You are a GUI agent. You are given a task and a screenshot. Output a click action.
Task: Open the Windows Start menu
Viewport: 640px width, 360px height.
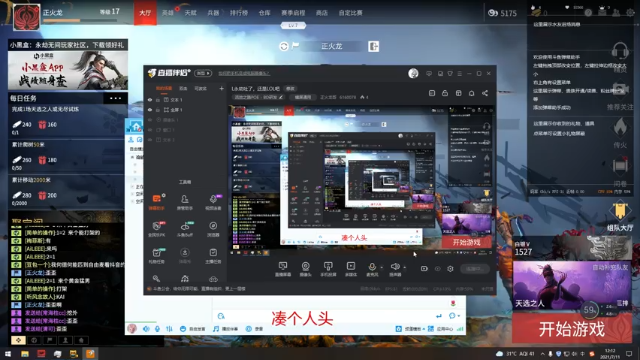pos(8,354)
